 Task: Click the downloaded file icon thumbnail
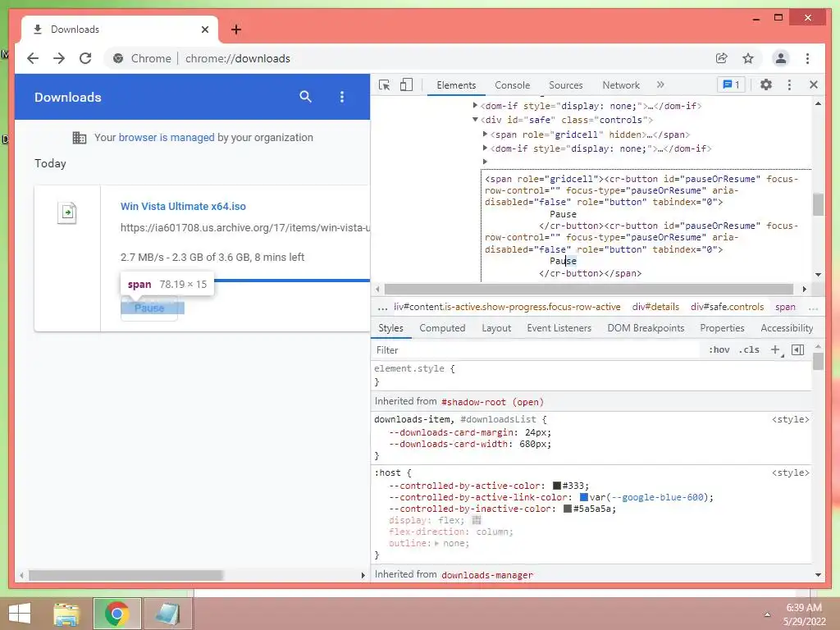(67, 212)
